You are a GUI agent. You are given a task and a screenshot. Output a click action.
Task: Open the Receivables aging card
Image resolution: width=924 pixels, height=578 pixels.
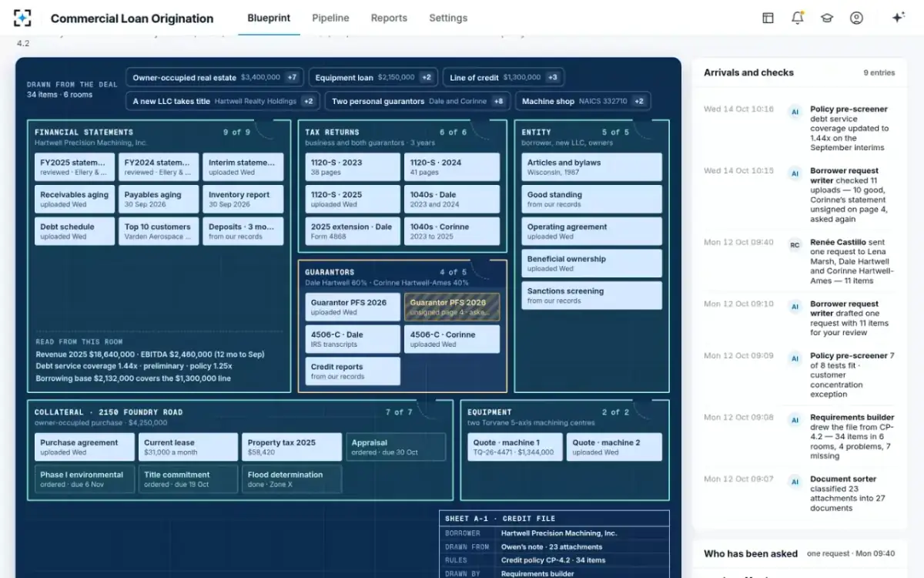pos(75,200)
